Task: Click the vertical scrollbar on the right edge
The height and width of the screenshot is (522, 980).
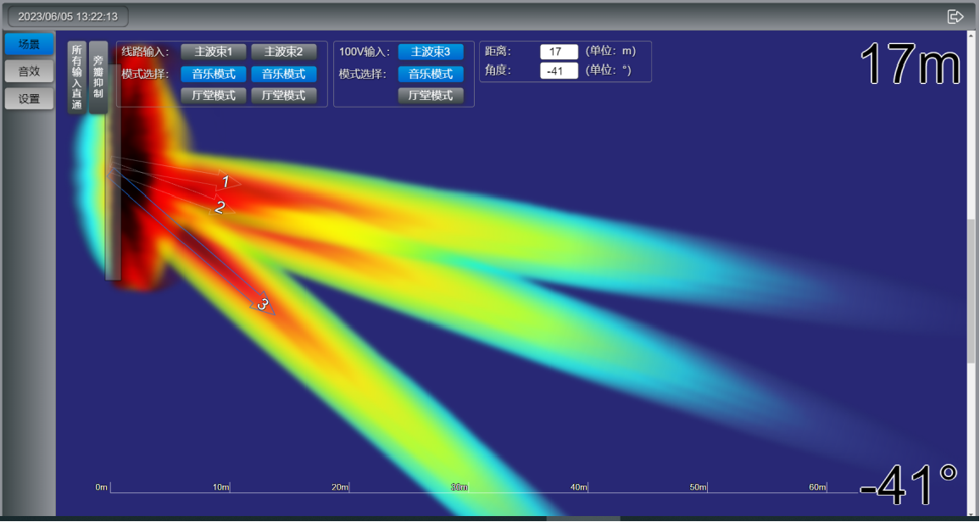Action: point(972,288)
